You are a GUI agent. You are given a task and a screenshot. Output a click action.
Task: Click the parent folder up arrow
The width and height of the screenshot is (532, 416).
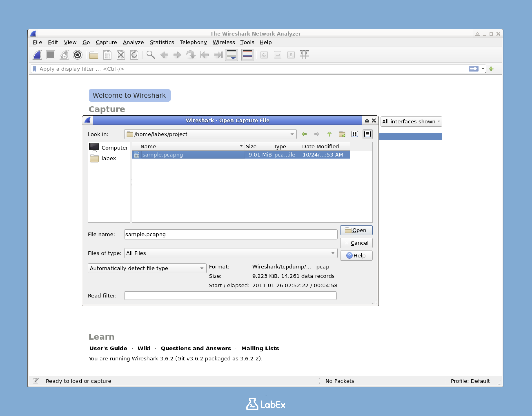pyautogui.click(x=329, y=134)
